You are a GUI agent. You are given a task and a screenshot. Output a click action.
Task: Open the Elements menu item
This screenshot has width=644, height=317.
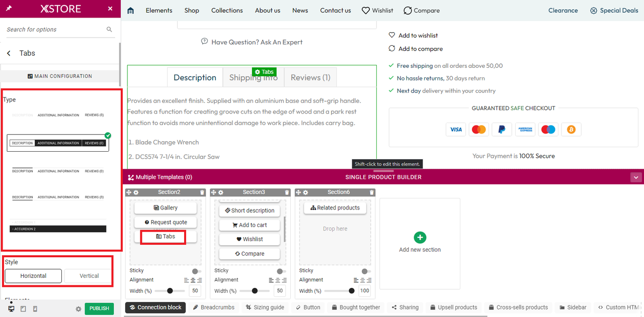(x=159, y=11)
